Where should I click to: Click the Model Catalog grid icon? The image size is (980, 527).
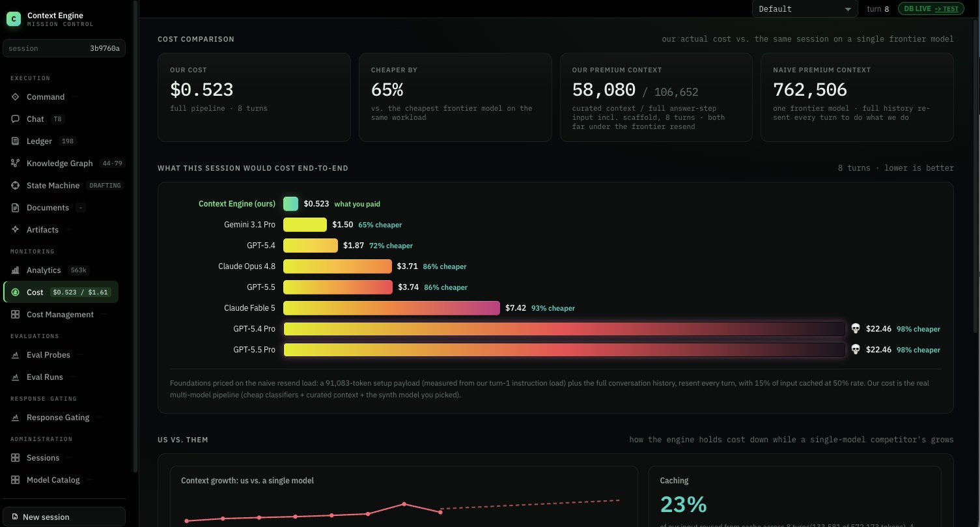click(16, 480)
